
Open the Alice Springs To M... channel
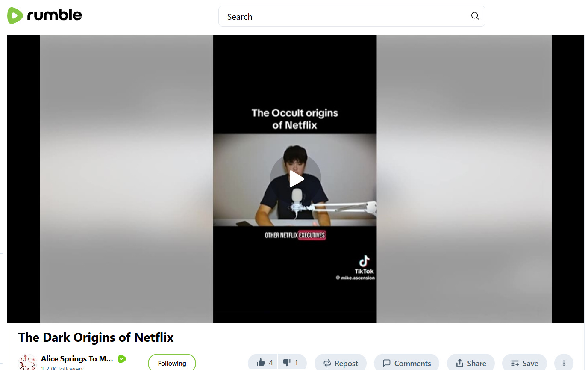(77, 359)
